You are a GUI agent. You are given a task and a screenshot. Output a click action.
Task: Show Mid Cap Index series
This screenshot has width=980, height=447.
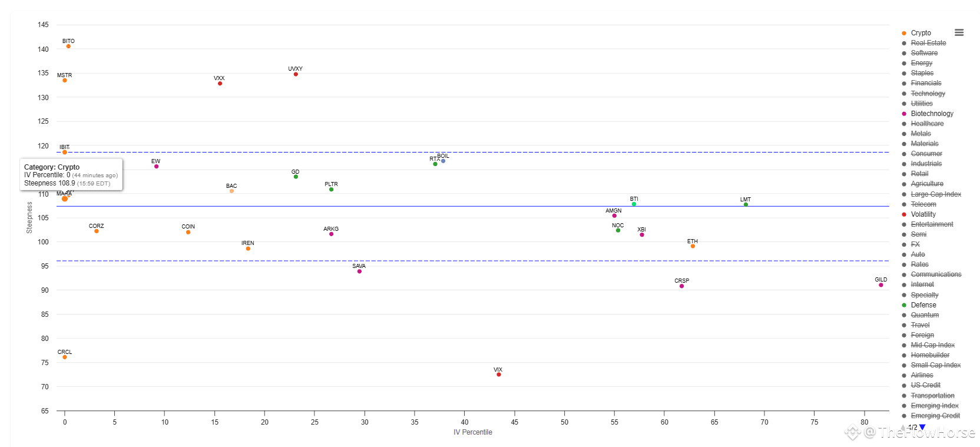click(933, 345)
